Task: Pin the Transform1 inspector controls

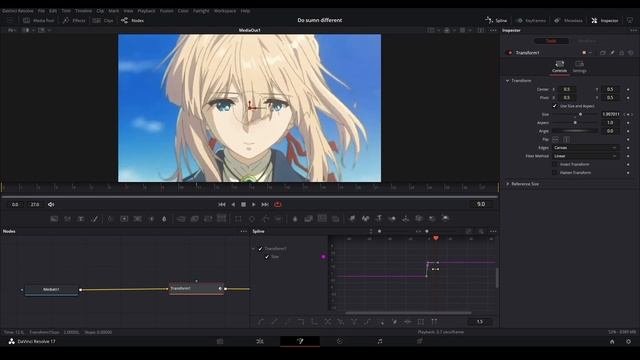Action: 612,53
